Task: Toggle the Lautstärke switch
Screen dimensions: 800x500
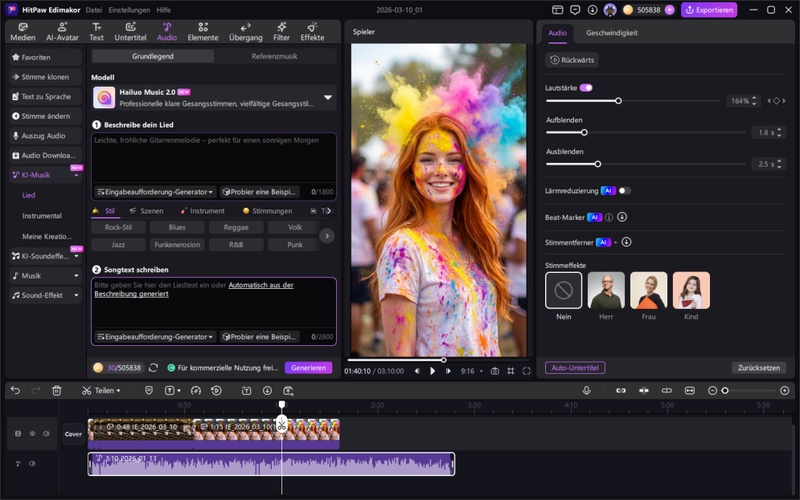Action: click(x=586, y=88)
